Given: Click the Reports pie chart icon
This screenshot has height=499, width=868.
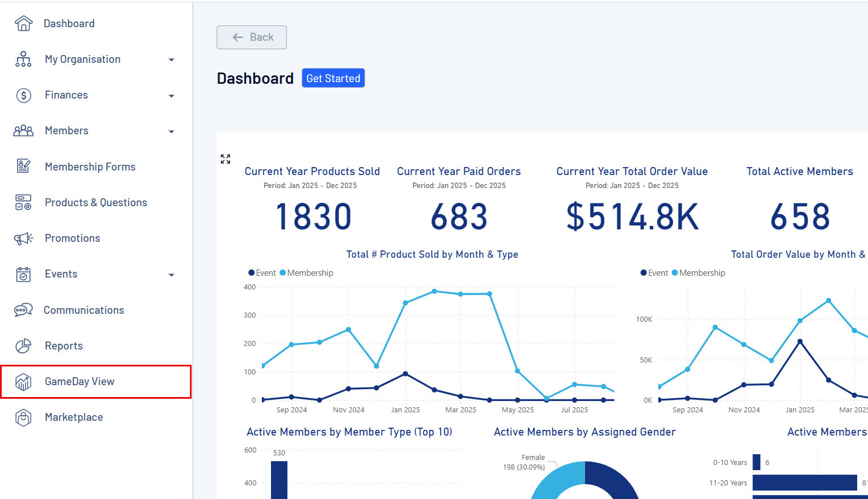Looking at the screenshot, I should click(23, 346).
